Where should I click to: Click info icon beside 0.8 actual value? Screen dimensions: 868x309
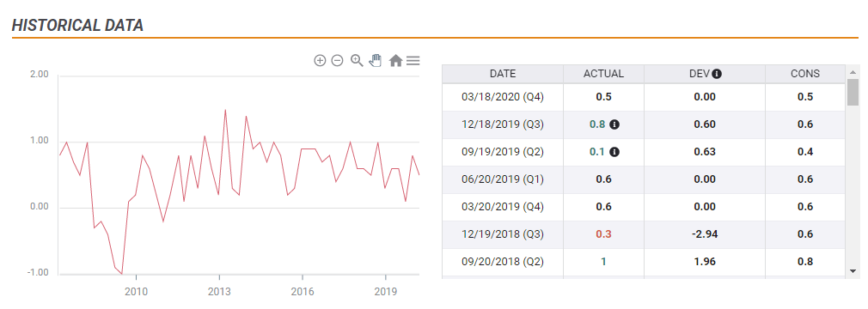[614, 124]
